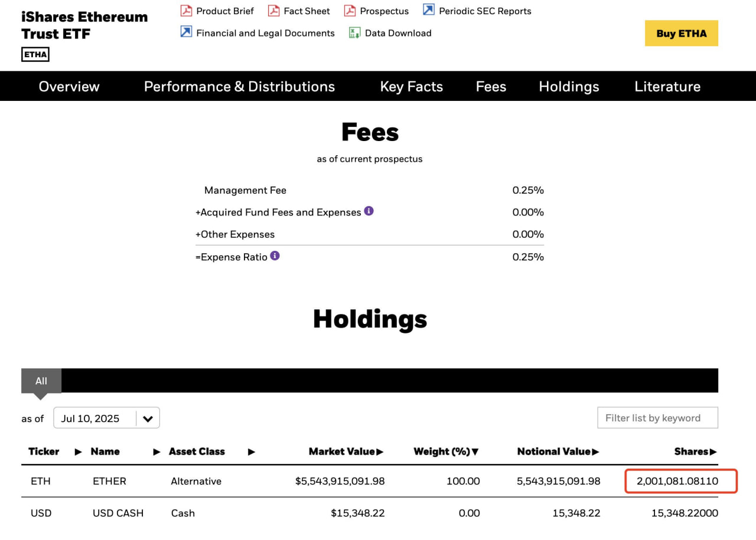The width and height of the screenshot is (756, 540).
Task: Sort holdings by Ticker column
Action: [44, 451]
